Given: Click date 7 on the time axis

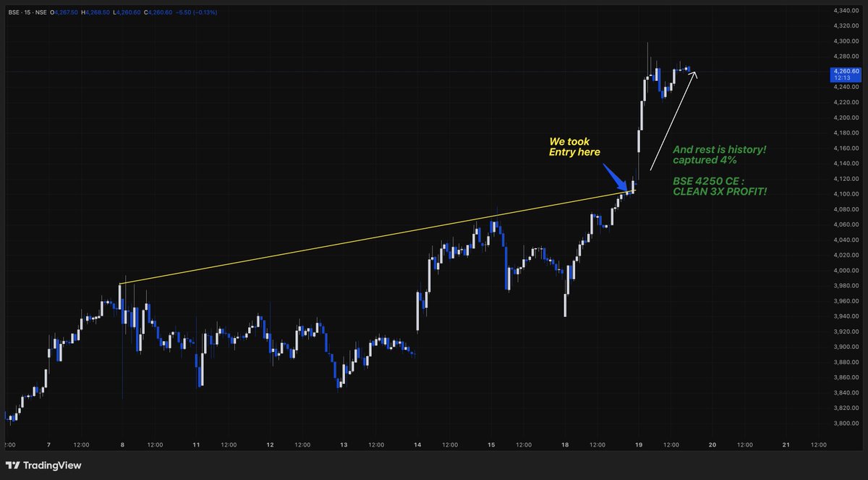Looking at the screenshot, I should (48, 445).
